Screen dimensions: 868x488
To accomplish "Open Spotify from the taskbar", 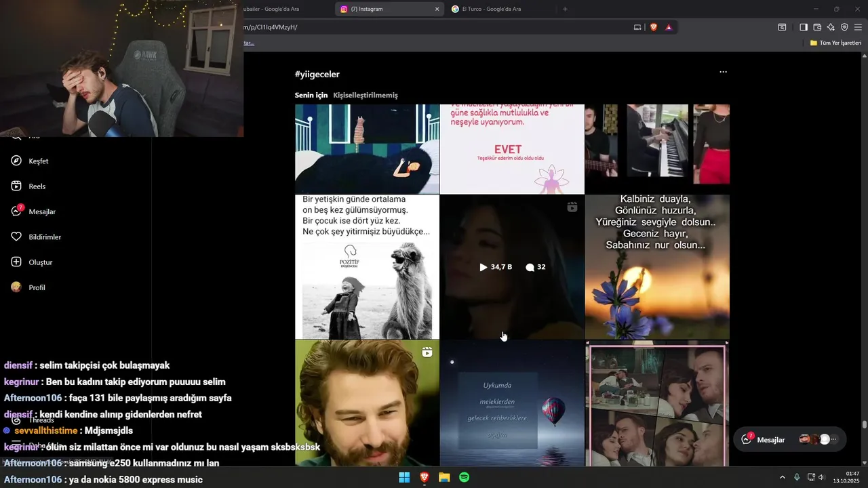I will point(465,478).
